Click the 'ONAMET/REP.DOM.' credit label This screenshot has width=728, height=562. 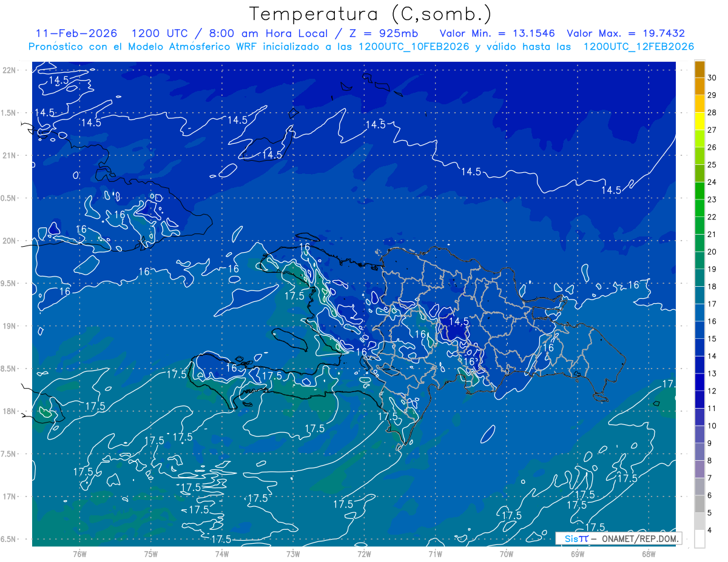[x=641, y=538]
